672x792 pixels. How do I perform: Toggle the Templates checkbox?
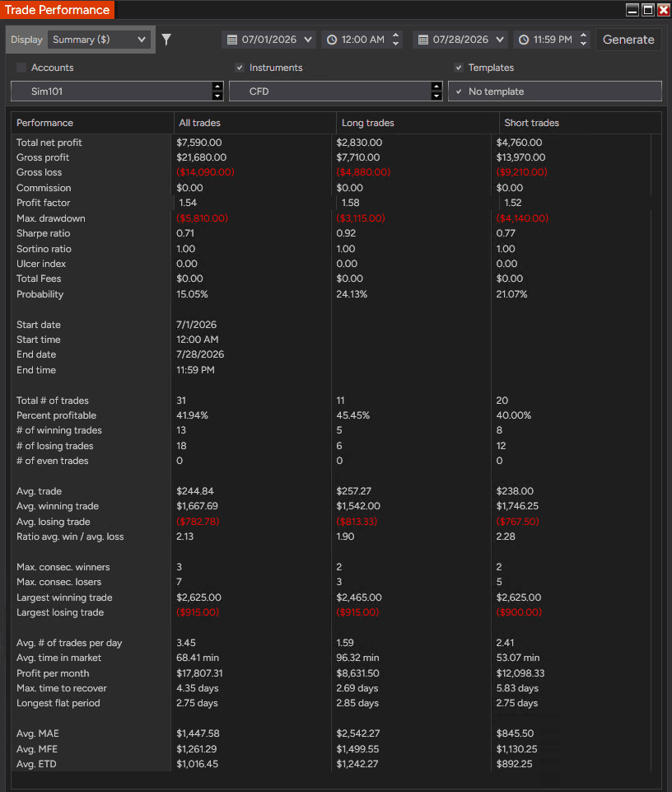[459, 68]
